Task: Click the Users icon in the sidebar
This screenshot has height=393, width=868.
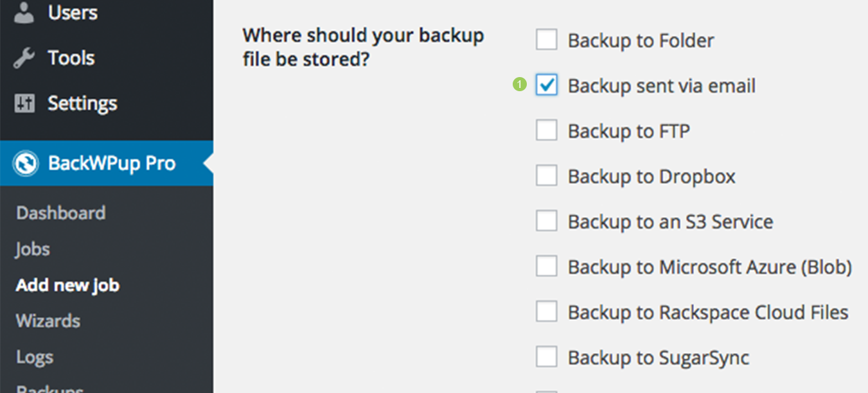Action: click(23, 11)
